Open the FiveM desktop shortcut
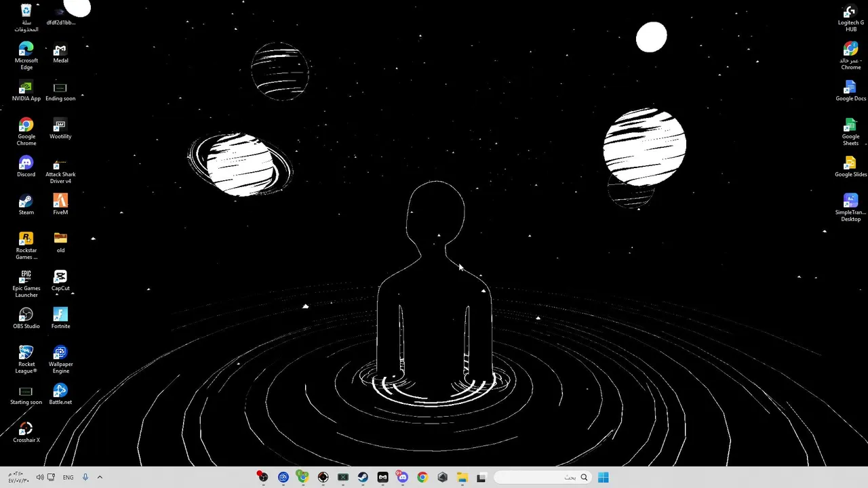The height and width of the screenshot is (488, 868). point(60,205)
